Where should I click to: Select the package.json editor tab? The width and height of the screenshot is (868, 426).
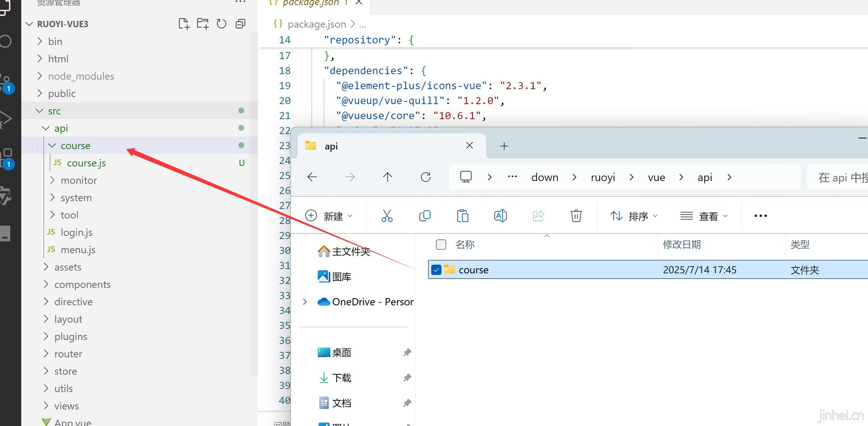pos(314,3)
